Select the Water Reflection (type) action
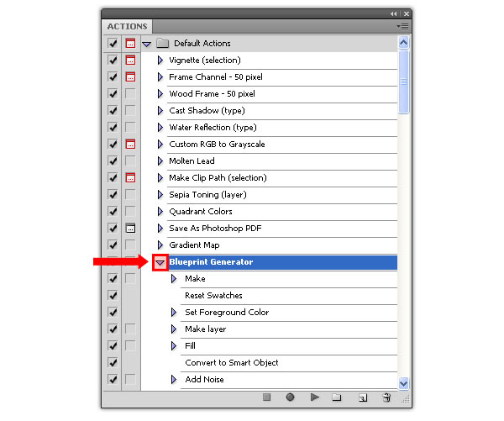504x421 pixels. click(282, 128)
